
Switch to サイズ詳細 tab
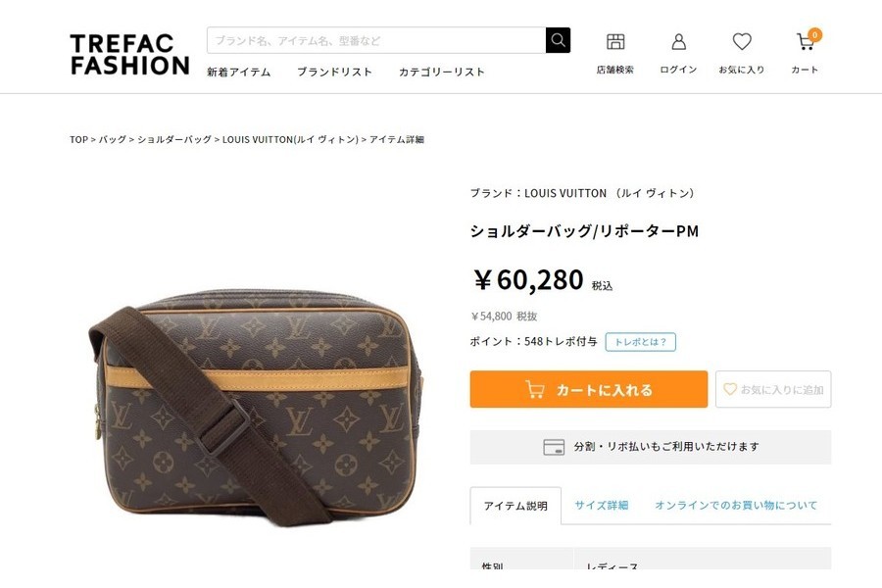coord(602,506)
